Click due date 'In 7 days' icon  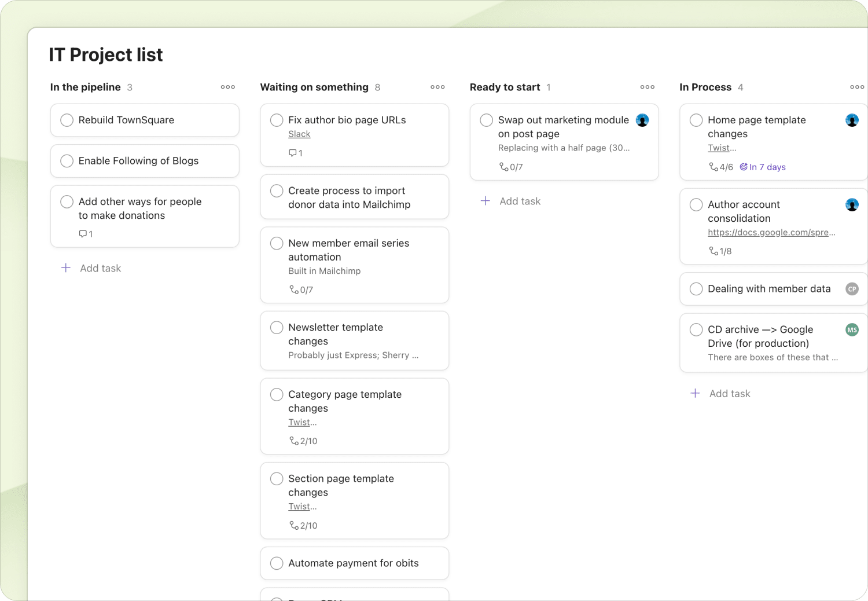pos(744,167)
